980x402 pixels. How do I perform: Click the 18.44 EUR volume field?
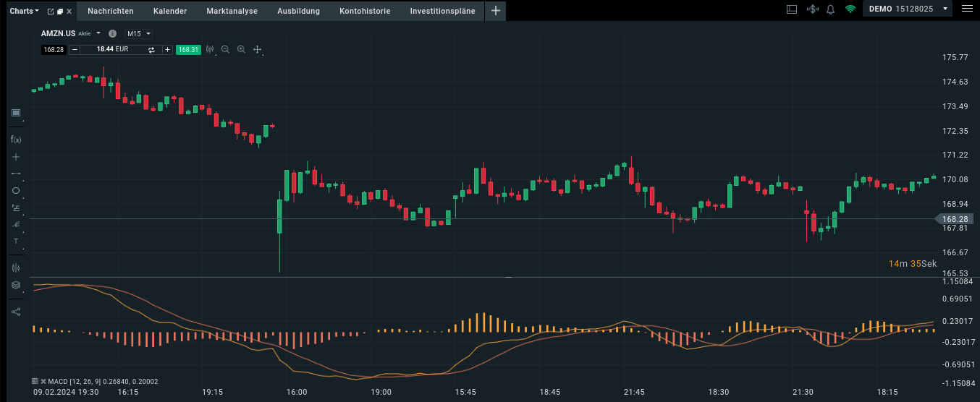click(113, 49)
